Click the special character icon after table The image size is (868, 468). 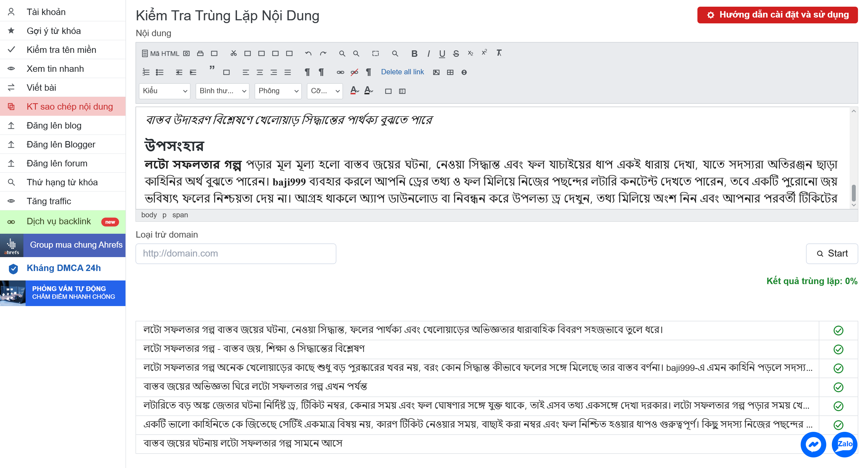point(464,72)
